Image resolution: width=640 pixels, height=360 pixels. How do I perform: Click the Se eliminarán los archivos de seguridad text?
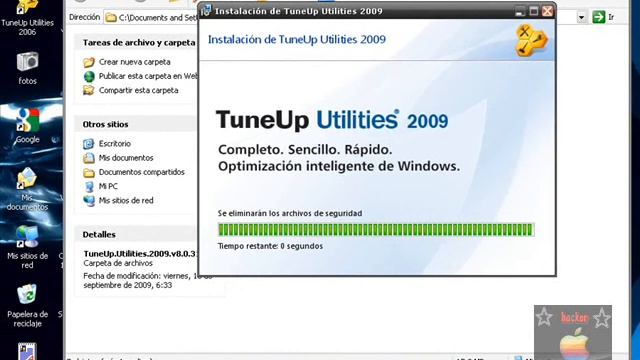(x=290, y=213)
